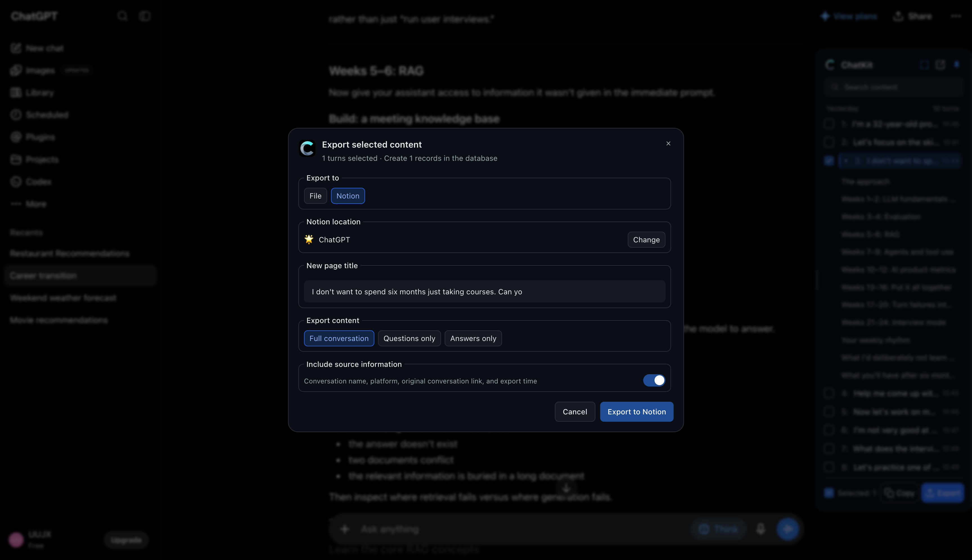Close the Export selected content dialog

[x=669, y=143]
